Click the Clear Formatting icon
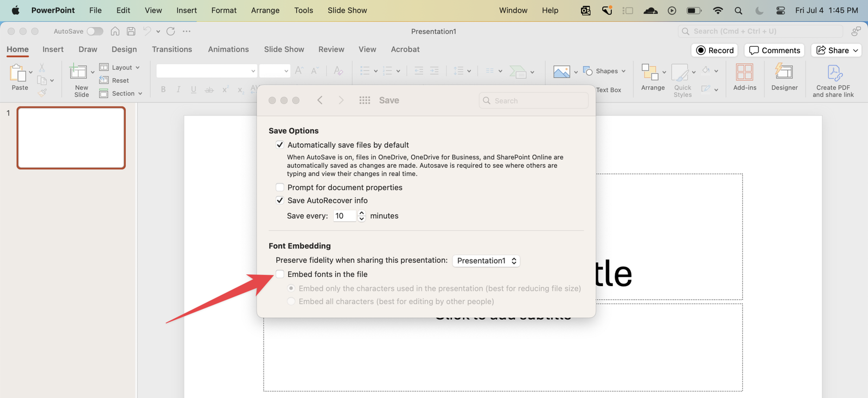 [x=338, y=71]
